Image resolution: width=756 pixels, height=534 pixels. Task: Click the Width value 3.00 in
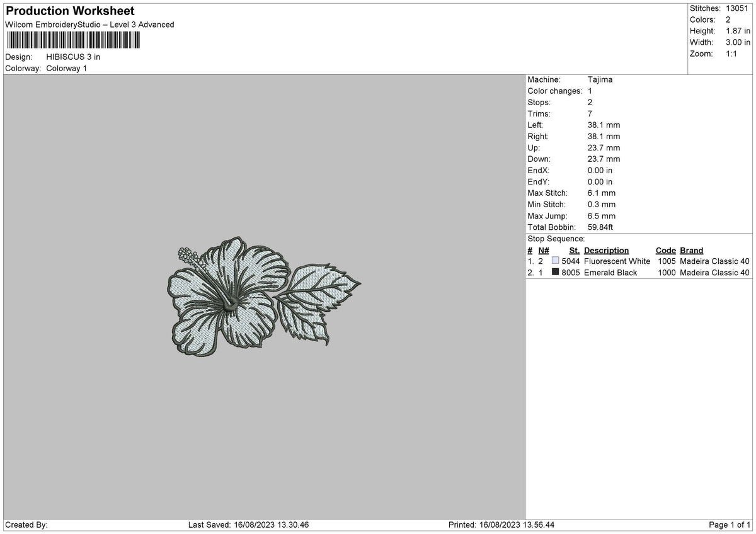(738, 42)
